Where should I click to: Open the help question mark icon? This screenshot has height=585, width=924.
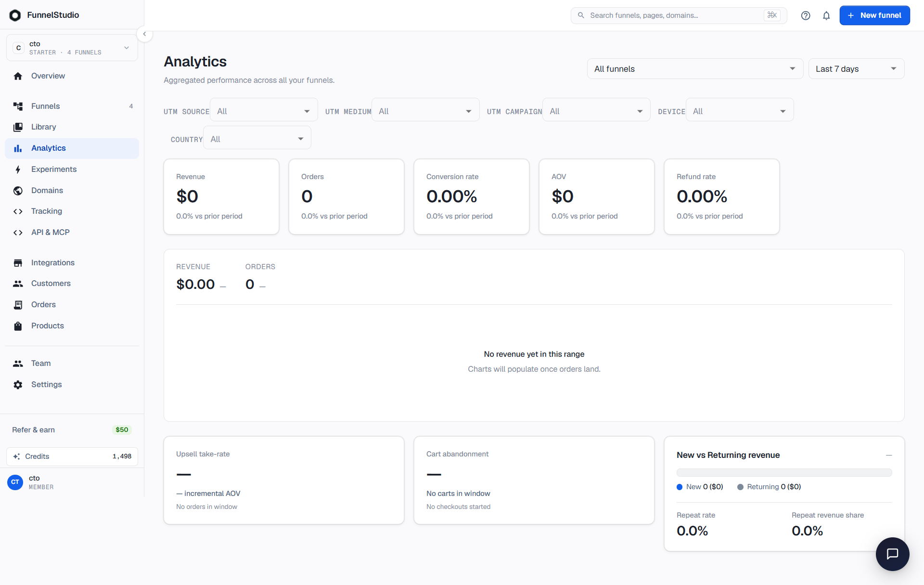[x=806, y=15]
